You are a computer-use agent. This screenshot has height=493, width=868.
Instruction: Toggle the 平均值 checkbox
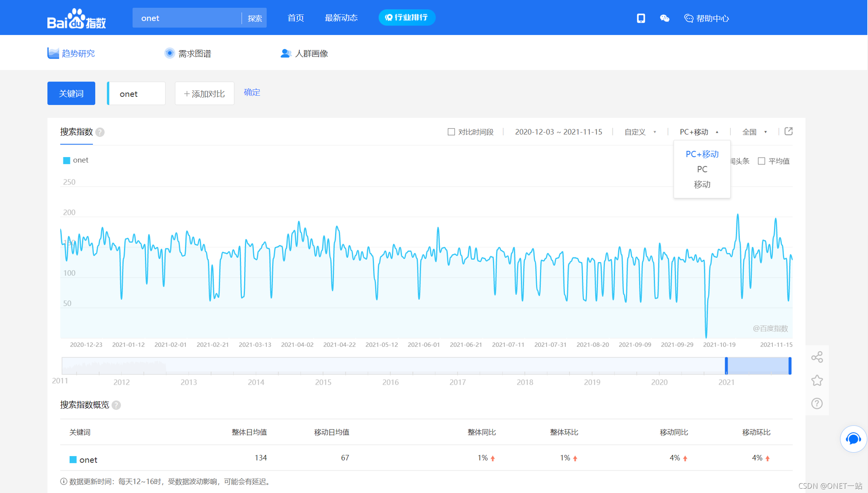[761, 161]
